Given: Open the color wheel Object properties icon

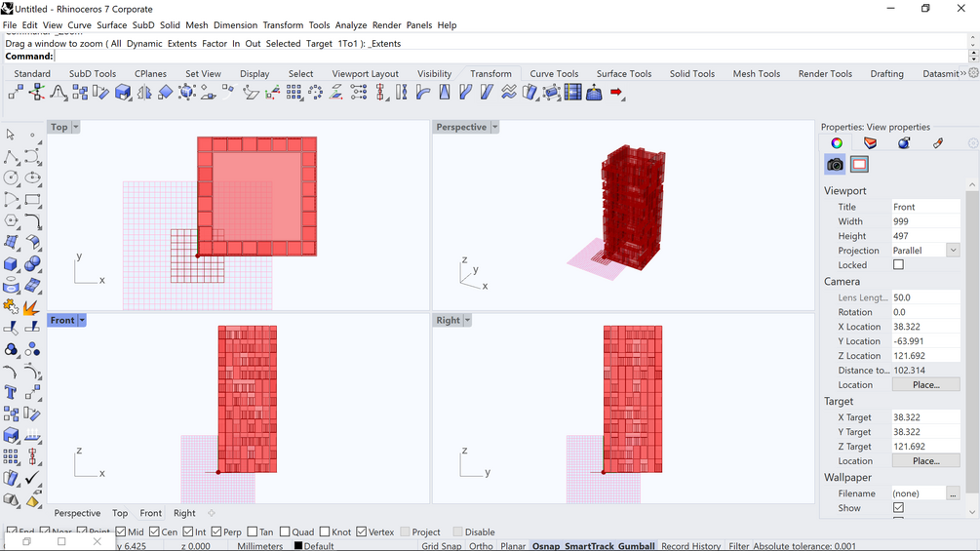Looking at the screenshot, I should (837, 143).
